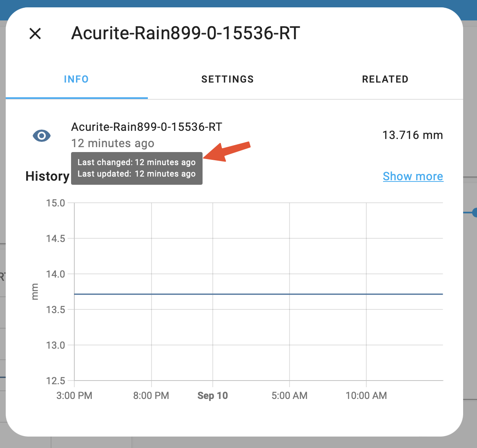Click the History heading
The height and width of the screenshot is (448, 477).
47,176
